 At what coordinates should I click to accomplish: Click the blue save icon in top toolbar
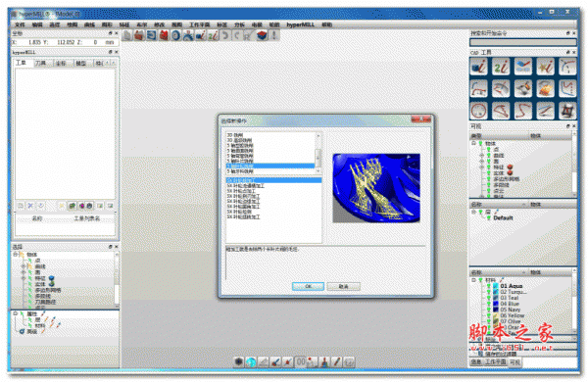[152, 35]
